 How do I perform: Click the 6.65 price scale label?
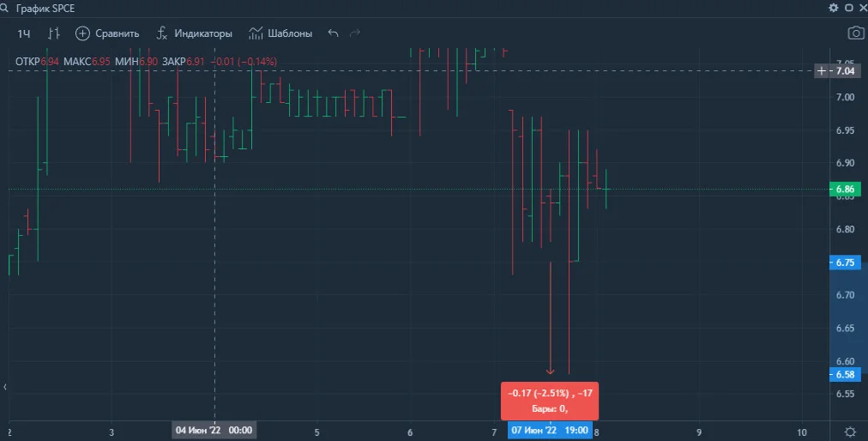coord(845,328)
